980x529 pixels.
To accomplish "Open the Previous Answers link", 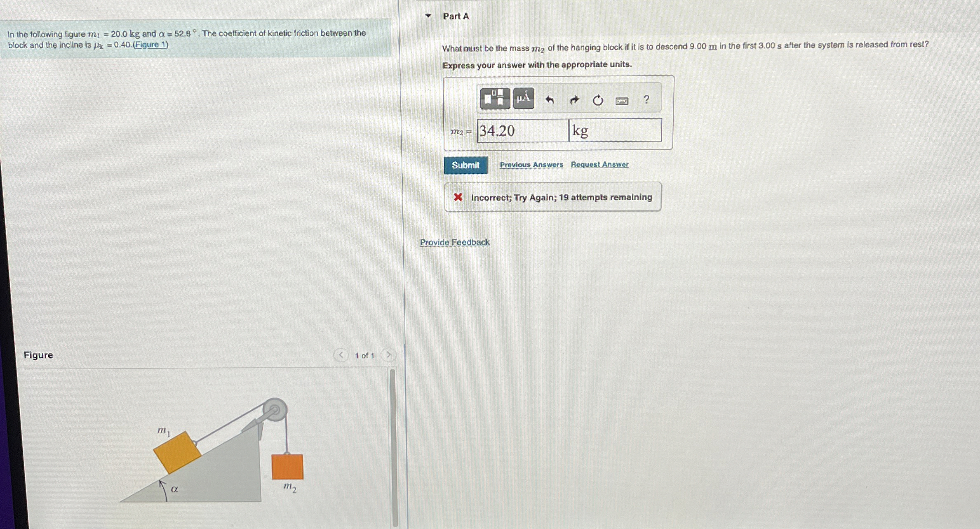I will [x=531, y=165].
